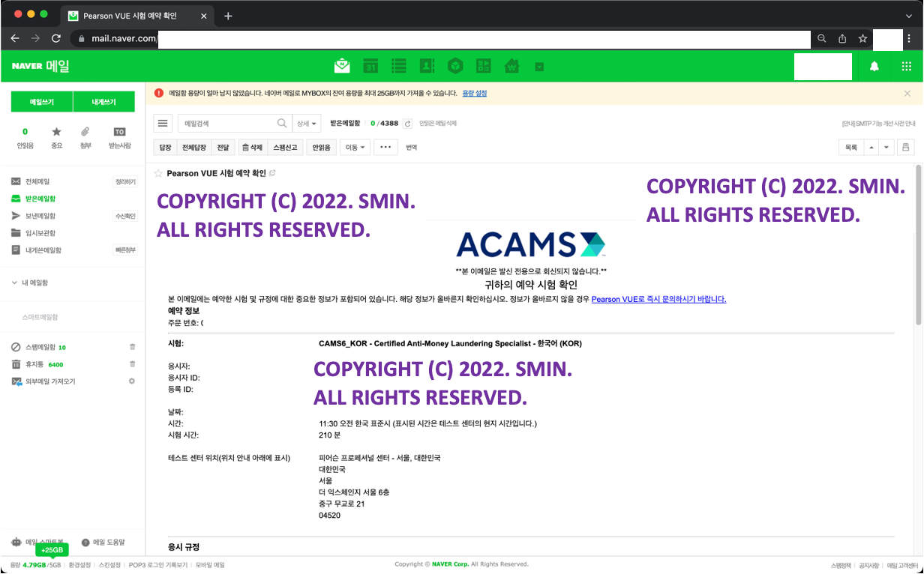Open the 전체메일 all mail folder
Image resolution: width=924 pixels, height=574 pixels.
tap(37, 181)
